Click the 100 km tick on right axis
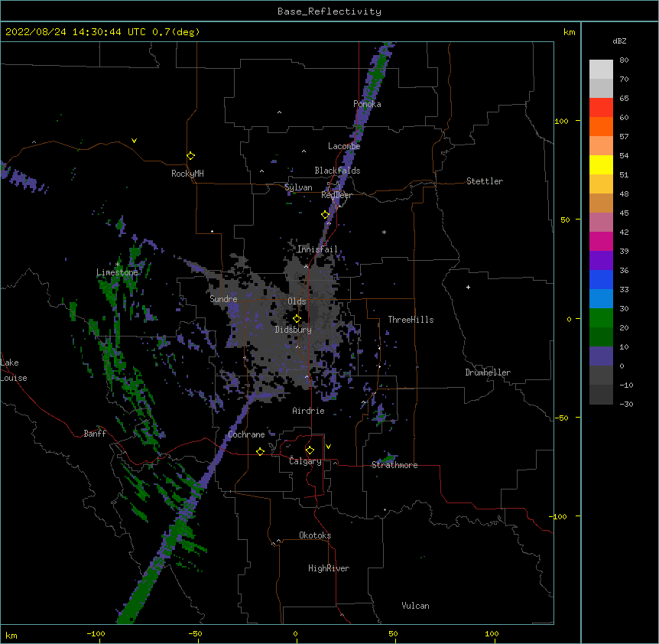Screen dimensions: 659x644 561,121
